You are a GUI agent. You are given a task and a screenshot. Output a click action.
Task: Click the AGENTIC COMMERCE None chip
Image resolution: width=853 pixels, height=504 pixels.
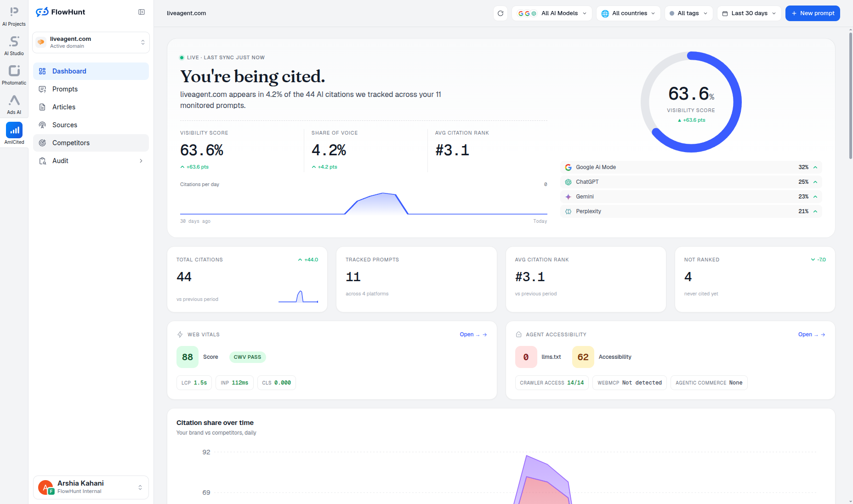click(x=709, y=383)
